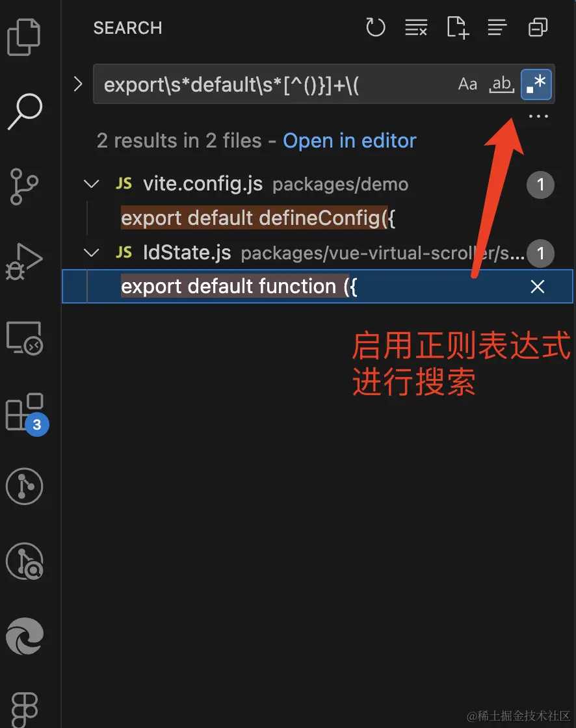This screenshot has width=576, height=728.
Task: Click the Open in editor link
Action: [x=349, y=140]
